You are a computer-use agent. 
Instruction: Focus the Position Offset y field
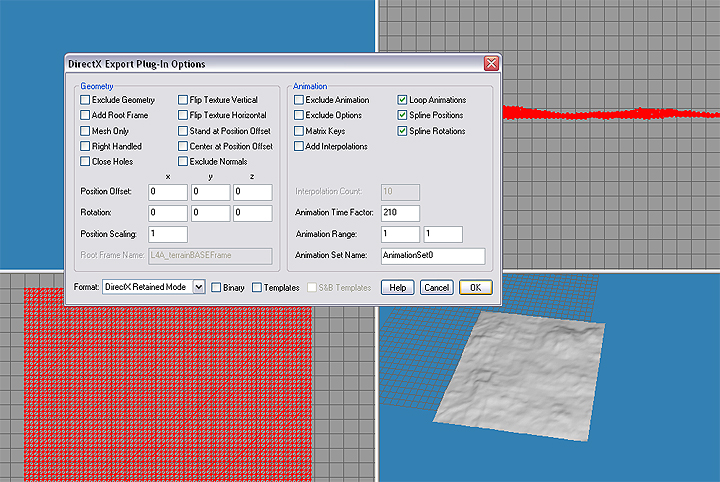(x=210, y=192)
